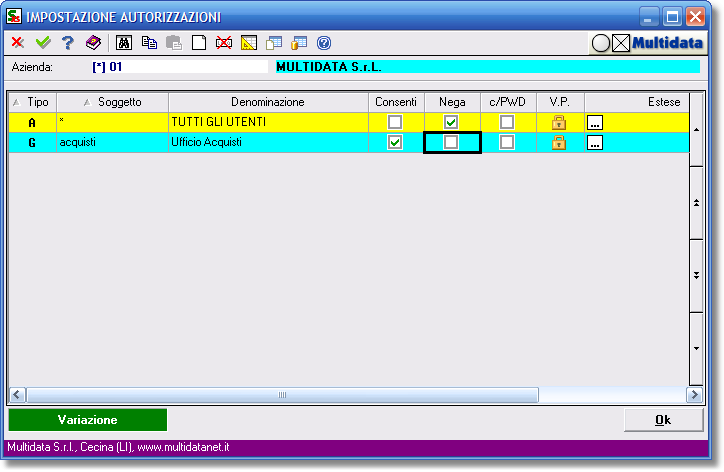Click the circled question mark info icon
The image size is (724, 472).
[324, 43]
